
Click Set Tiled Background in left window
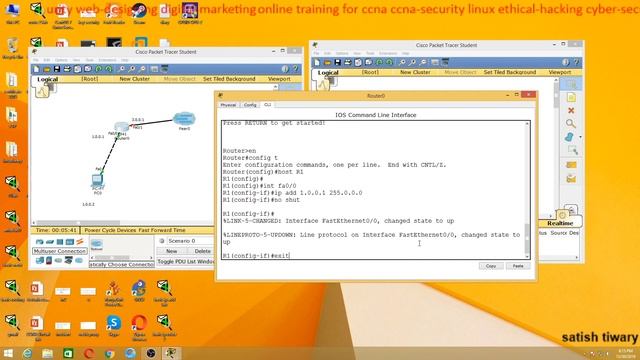[229, 79]
